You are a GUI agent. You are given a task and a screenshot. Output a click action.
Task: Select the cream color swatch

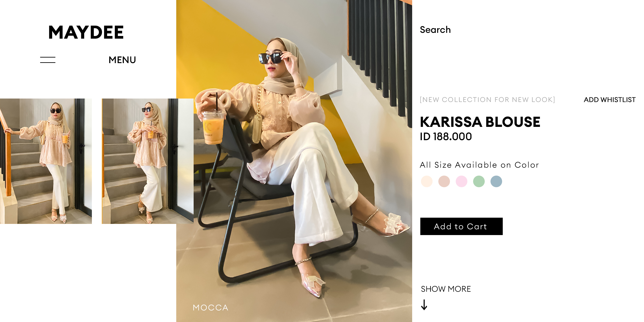click(x=427, y=181)
